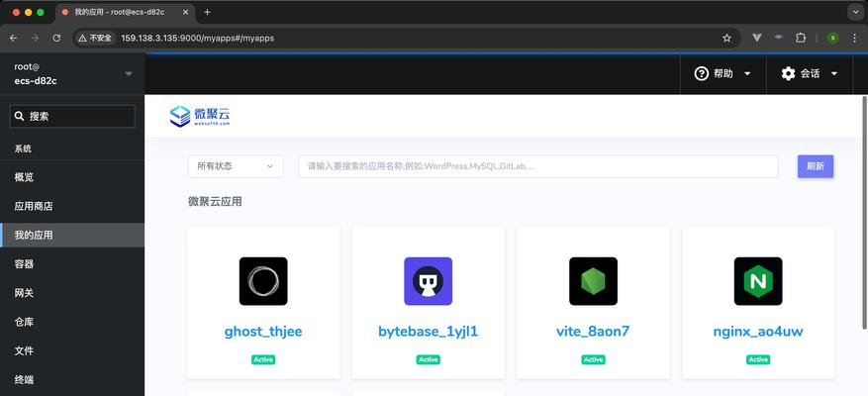Open the bytebase_1yjl1 app icon
This screenshot has height=396, width=868.
[428, 281]
